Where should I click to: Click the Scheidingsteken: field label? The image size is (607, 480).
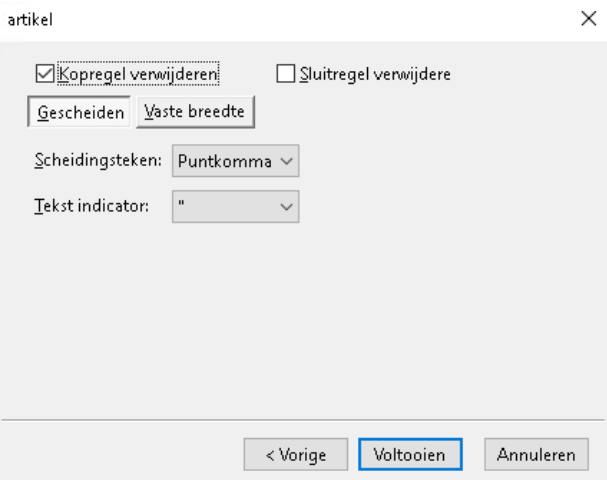pyautogui.click(x=97, y=160)
